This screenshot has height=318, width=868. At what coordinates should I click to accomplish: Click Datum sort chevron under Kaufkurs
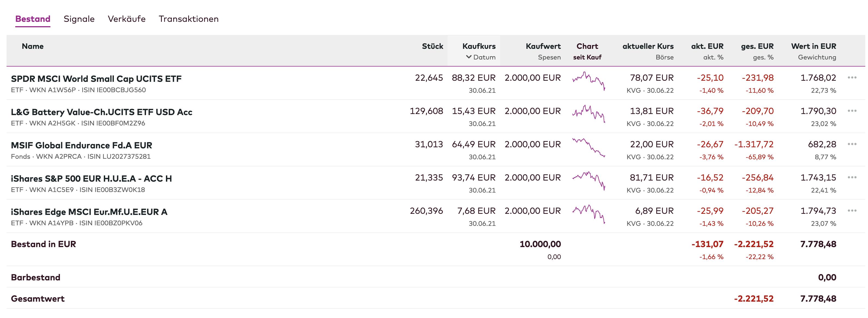[469, 57]
